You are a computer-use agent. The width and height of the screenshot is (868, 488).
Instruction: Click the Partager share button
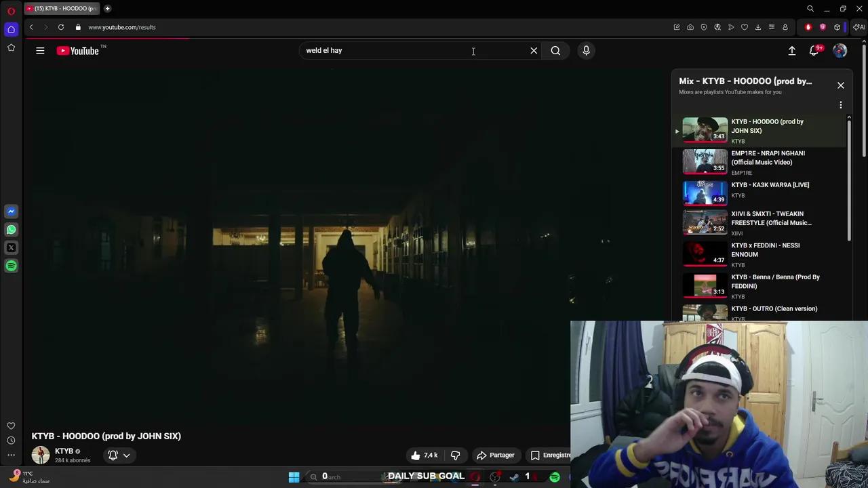(x=496, y=455)
